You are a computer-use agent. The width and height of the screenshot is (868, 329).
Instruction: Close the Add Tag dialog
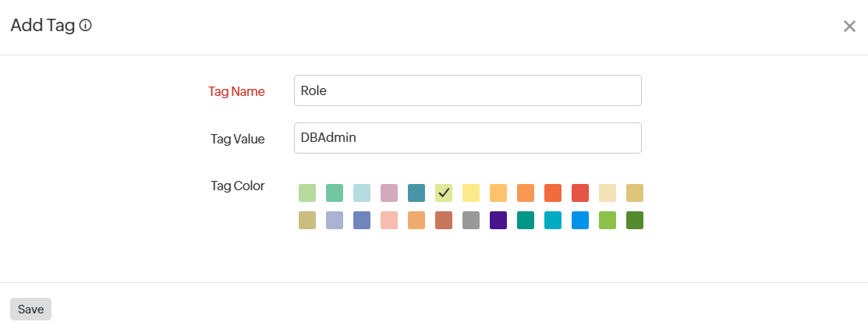(849, 26)
